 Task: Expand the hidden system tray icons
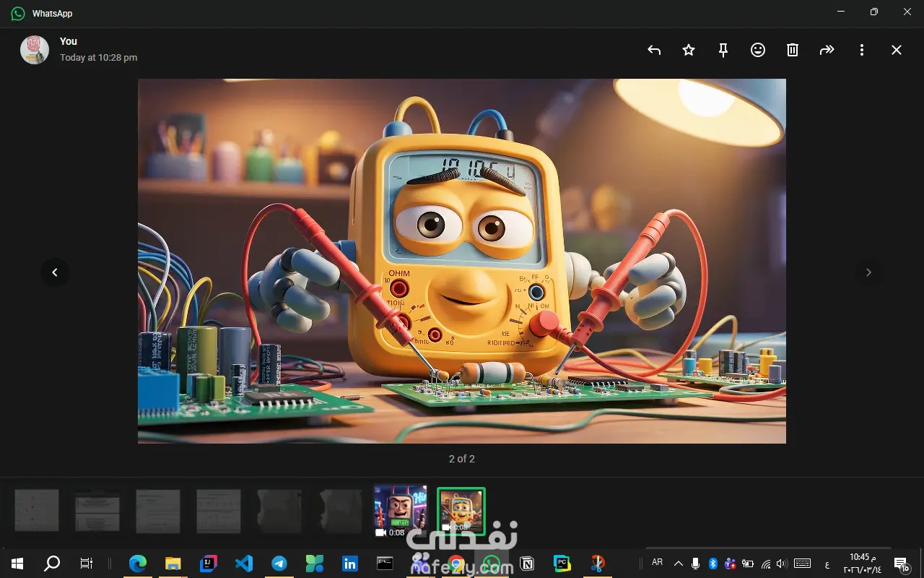(679, 564)
